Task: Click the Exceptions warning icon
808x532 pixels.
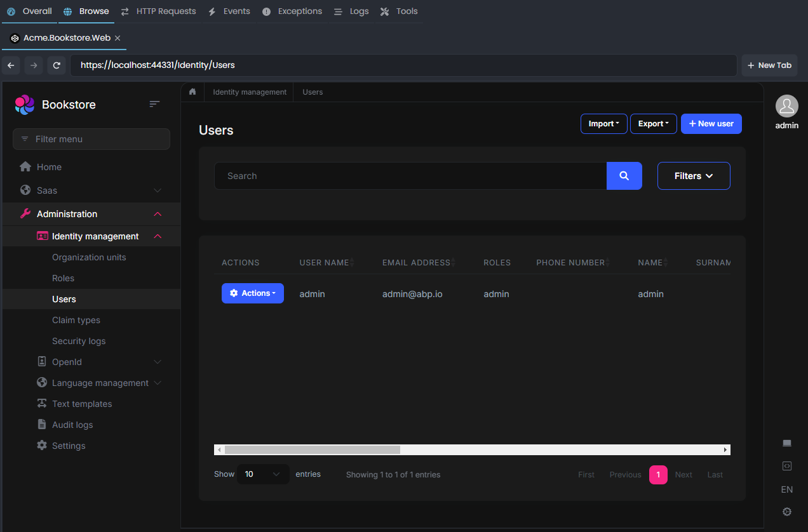Action: (267, 11)
